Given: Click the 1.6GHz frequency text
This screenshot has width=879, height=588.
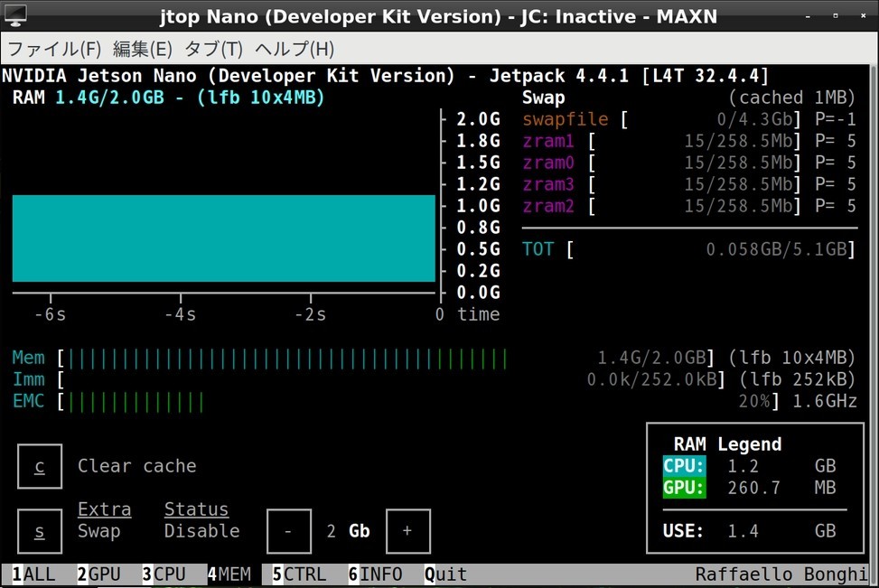Looking at the screenshot, I should (x=825, y=401).
